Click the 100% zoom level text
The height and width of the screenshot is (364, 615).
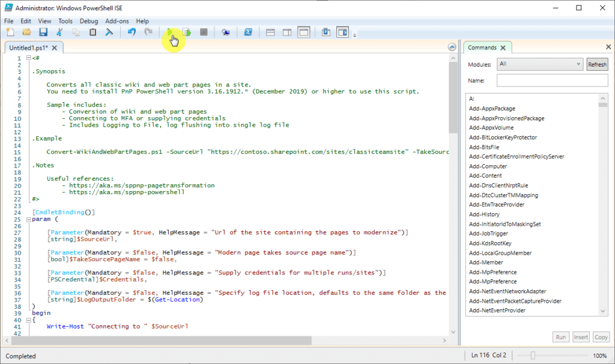[x=600, y=356]
